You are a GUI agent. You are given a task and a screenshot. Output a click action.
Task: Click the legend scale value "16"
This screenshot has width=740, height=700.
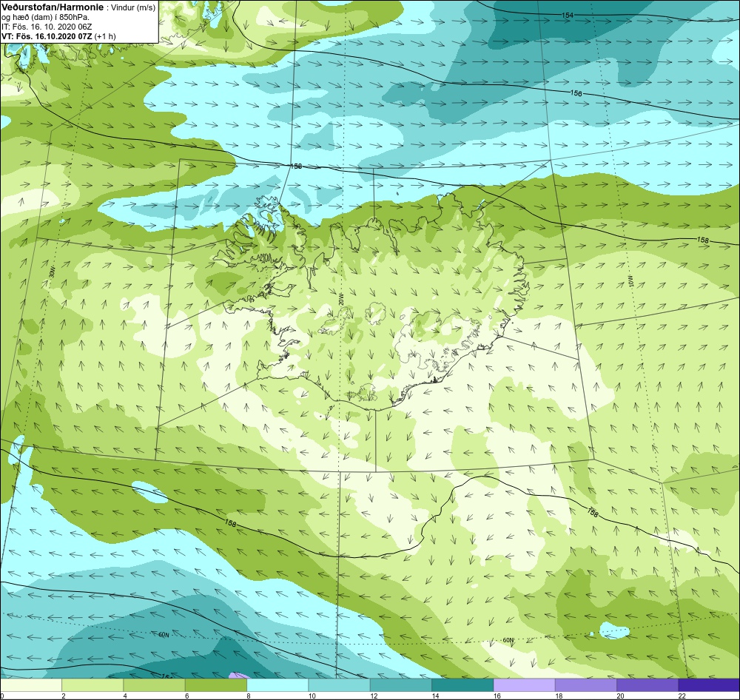[x=497, y=696]
